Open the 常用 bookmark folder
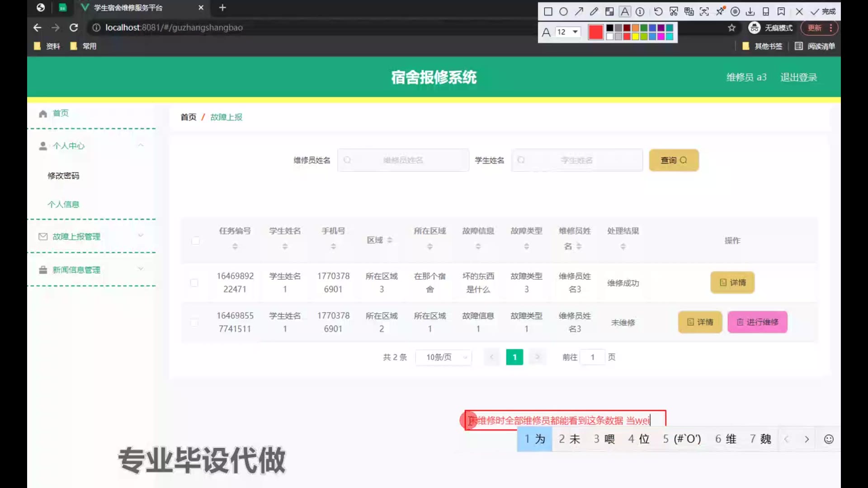This screenshot has height=488, width=868. (x=83, y=46)
